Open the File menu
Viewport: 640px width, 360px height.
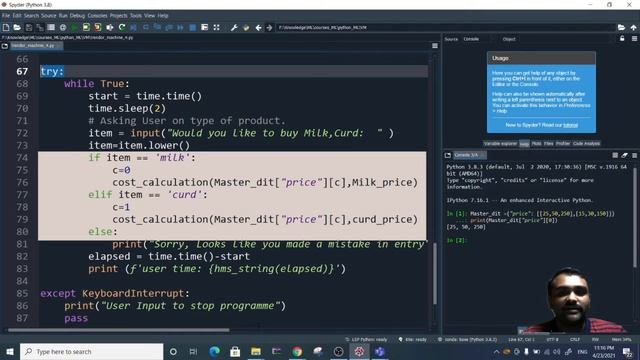pyautogui.click(x=6, y=16)
